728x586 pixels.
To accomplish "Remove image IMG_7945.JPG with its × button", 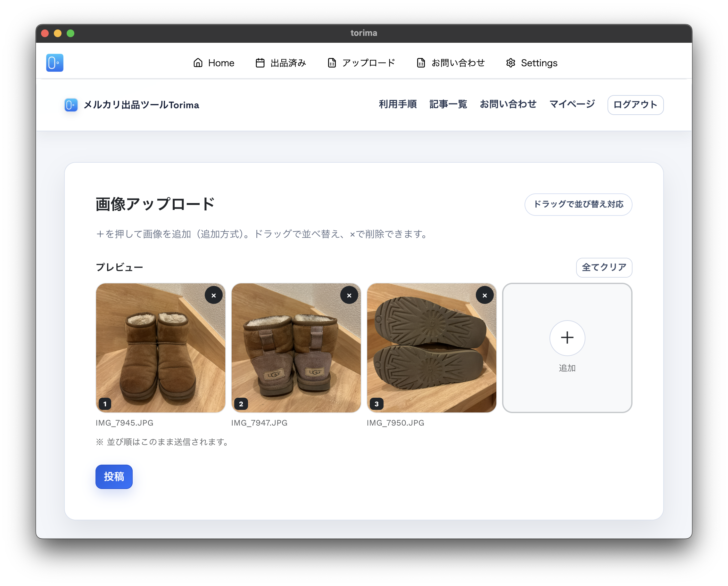I will point(213,295).
